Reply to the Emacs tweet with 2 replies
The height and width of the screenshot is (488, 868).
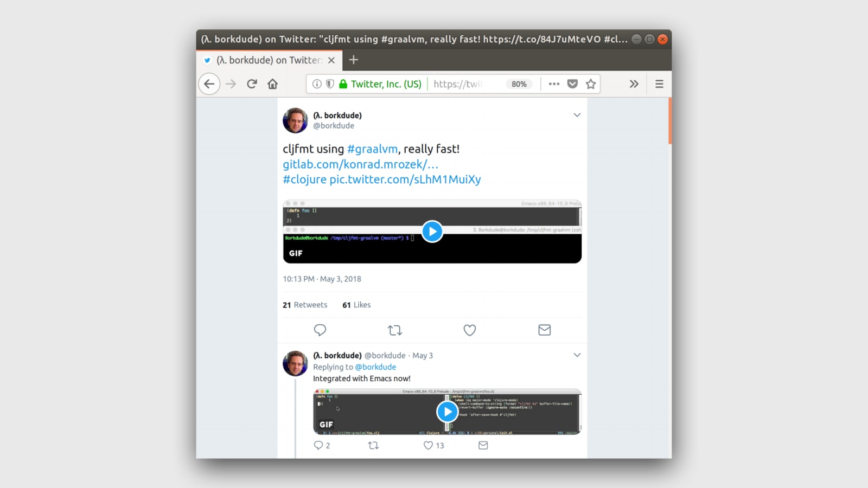coord(322,445)
